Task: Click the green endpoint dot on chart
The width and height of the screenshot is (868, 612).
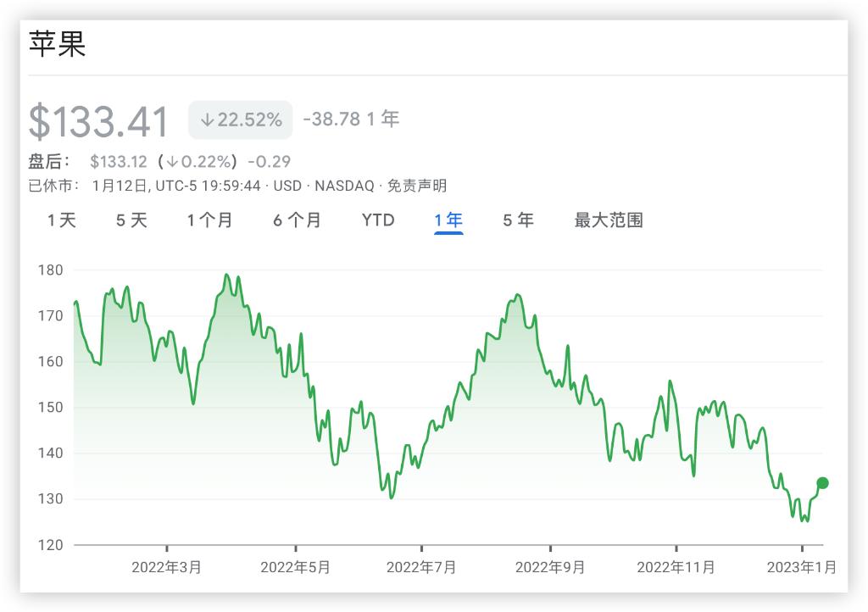Action: 822,483
